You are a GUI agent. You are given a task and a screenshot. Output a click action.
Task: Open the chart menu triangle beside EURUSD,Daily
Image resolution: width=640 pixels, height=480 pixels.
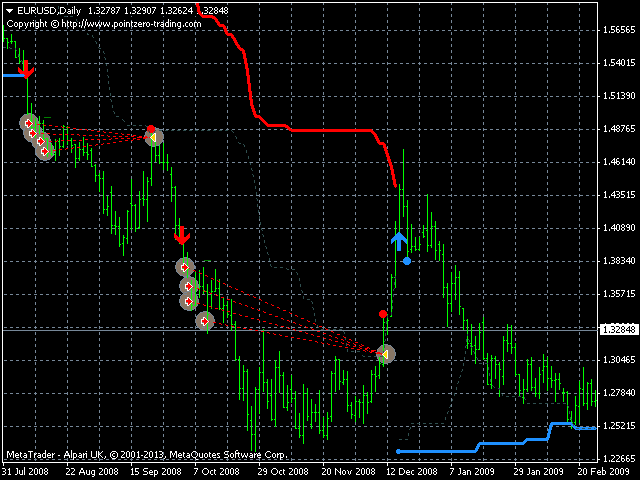(x=9, y=11)
